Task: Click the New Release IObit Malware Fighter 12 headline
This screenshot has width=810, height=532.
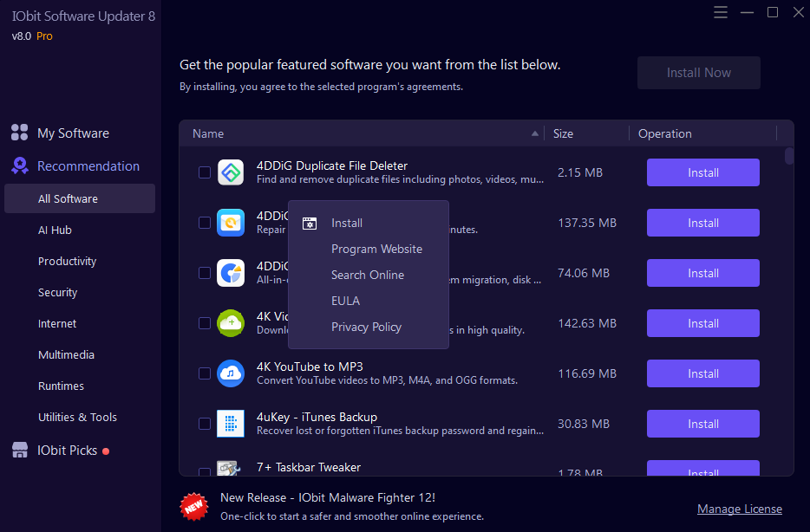Action: pyautogui.click(x=328, y=497)
